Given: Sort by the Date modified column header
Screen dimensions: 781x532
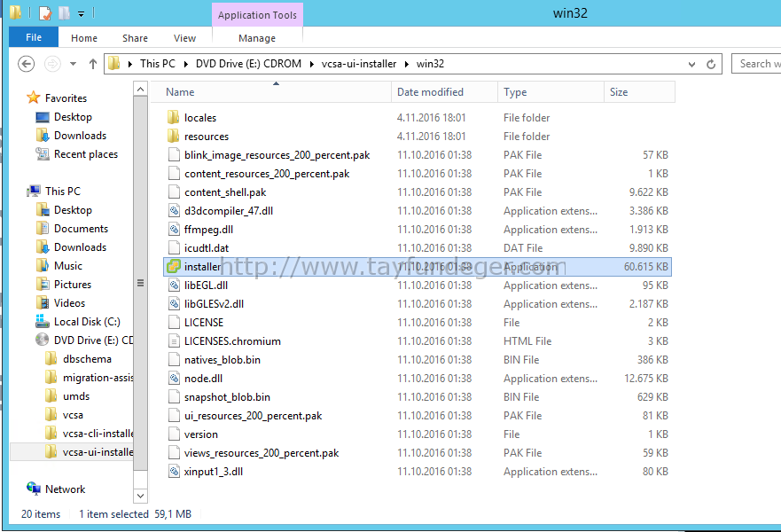Looking at the screenshot, I should [444, 92].
